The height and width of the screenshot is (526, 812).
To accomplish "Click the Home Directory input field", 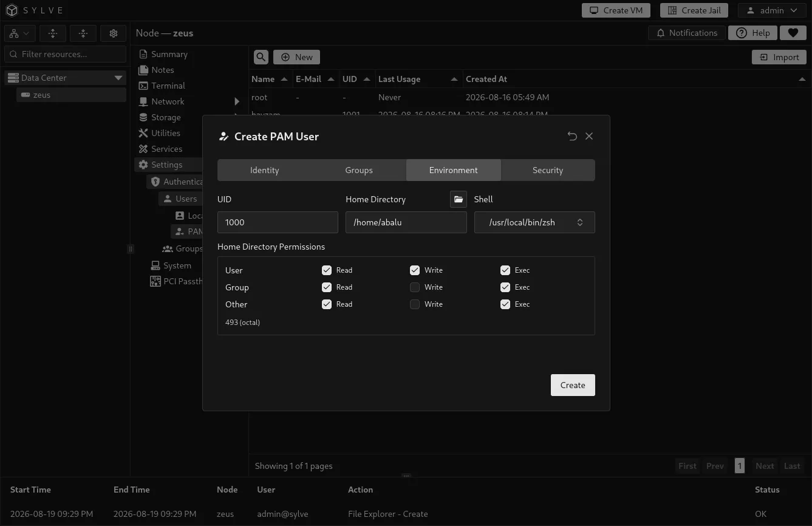I will [406, 222].
